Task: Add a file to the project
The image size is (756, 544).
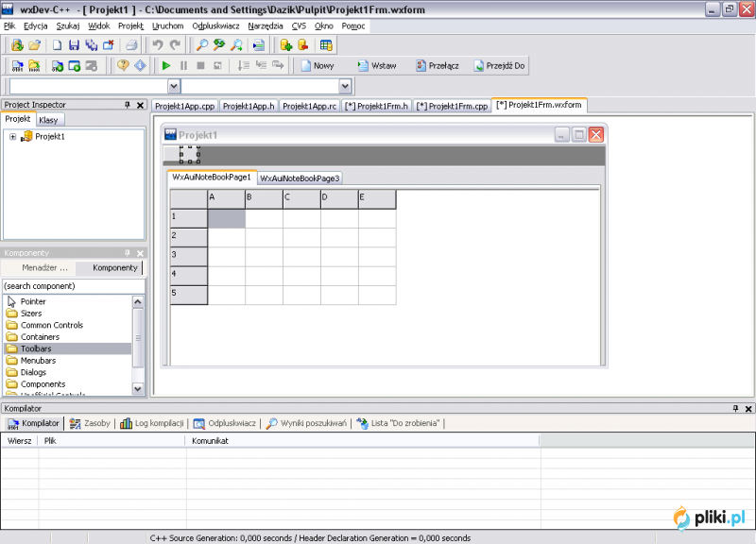Action: pyautogui.click(x=286, y=45)
